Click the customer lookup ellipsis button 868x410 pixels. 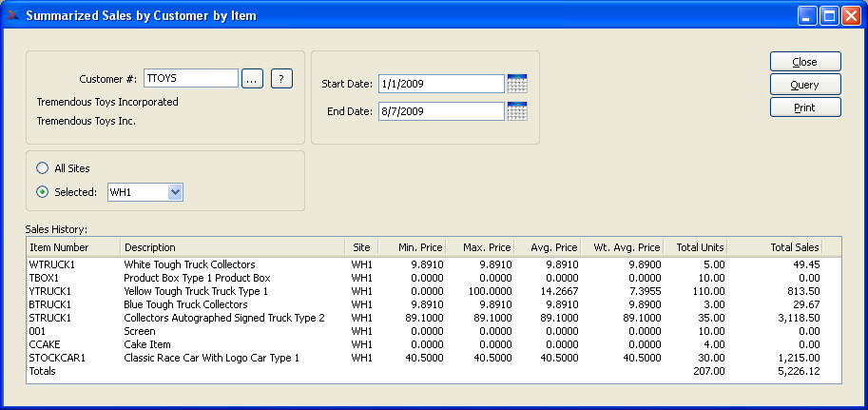[x=251, y=79]
